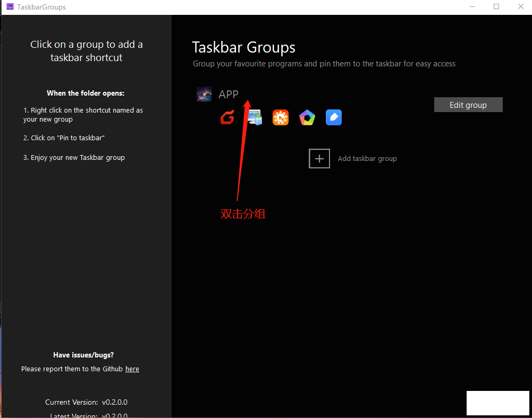Click 'When the folder opens:' heading
The height and width of the screenshot is (418, 532).
click(86, 93)
